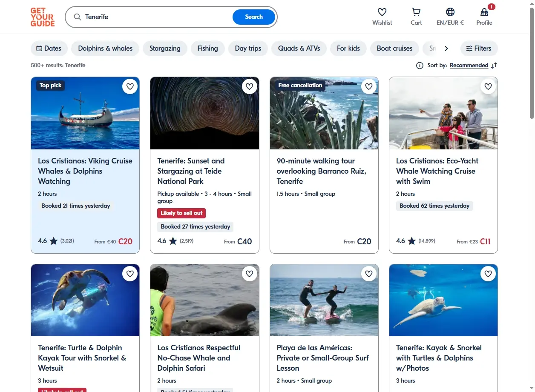Toggle heart on No-Chase Whale and Dolphin Safari
The image size is (535, 392).
(250, 274)
